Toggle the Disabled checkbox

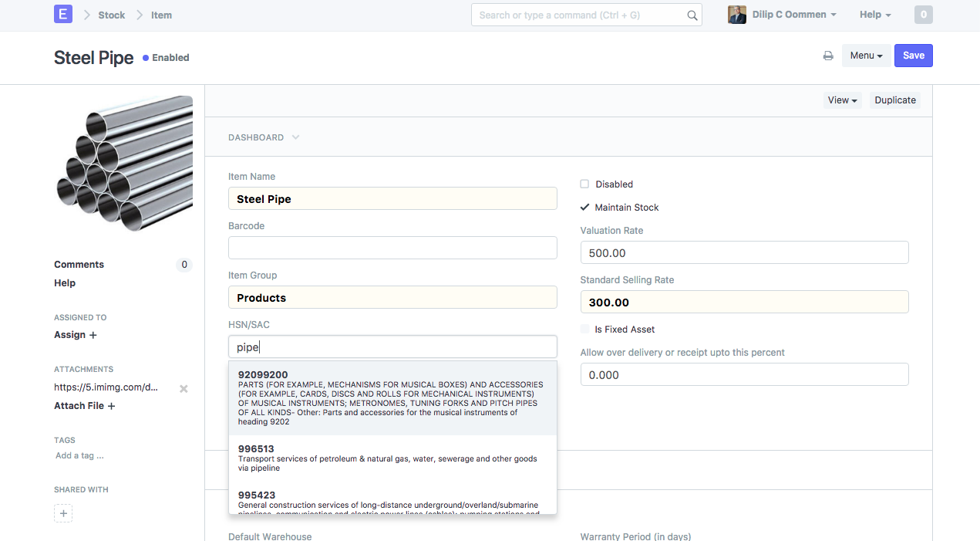[x=584, y=184]
